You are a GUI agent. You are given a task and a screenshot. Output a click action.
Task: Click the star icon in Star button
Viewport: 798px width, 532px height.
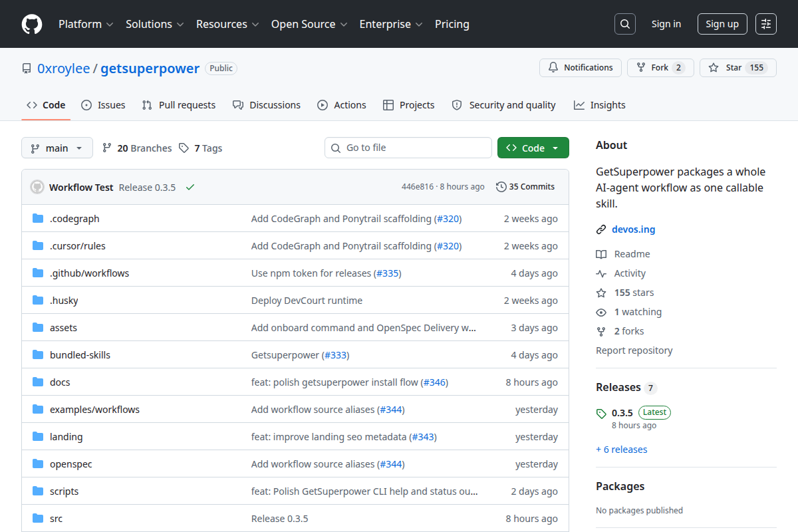tap(714, 68)
